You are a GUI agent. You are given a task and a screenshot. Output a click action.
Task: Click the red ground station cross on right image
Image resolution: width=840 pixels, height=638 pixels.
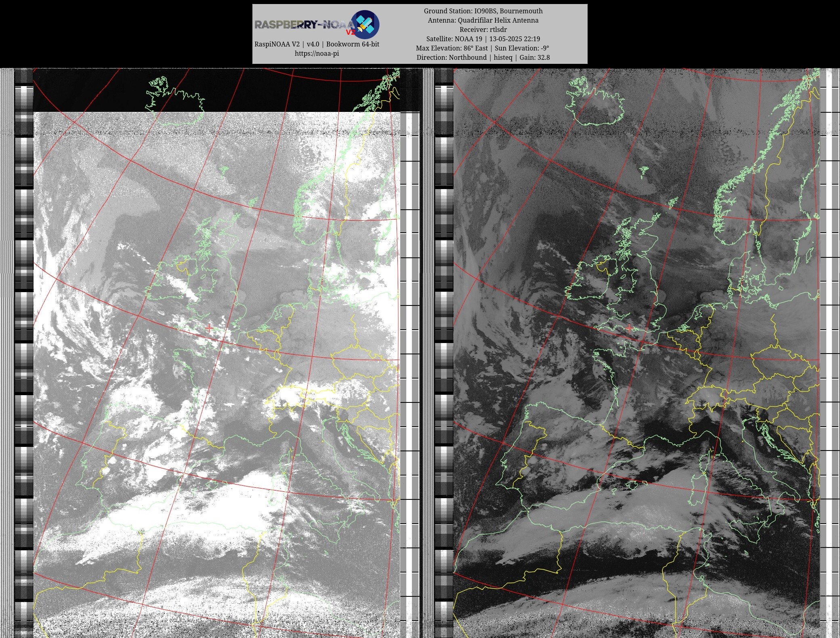click(x=629, y=328)
